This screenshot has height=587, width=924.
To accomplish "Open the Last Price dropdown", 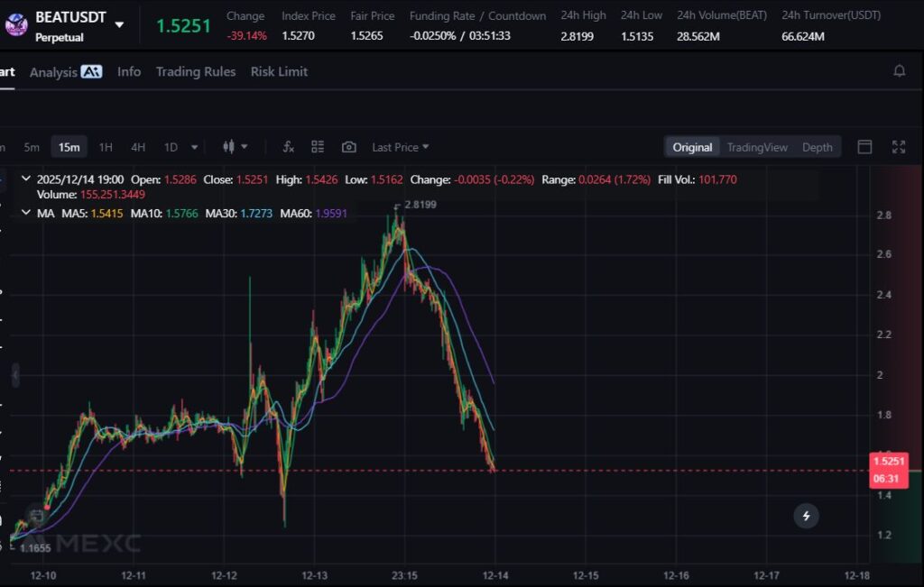I will click(x=401, y=147).
